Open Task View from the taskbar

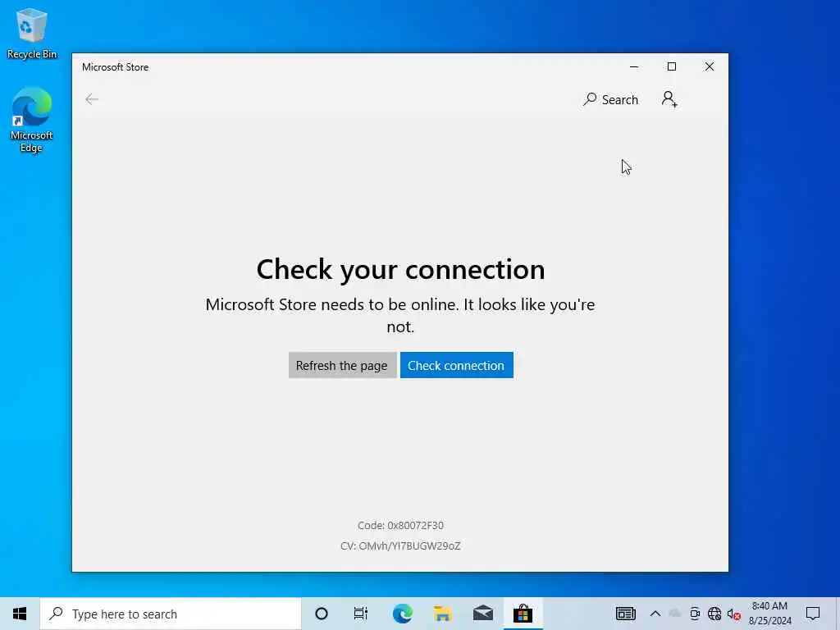click(361, 614)
